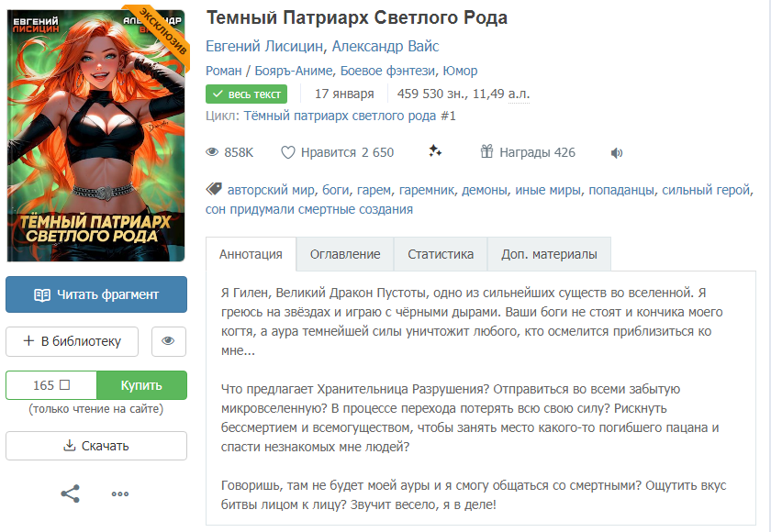Click the views eye counter icon
771x532 pixels.
point(212,152)
